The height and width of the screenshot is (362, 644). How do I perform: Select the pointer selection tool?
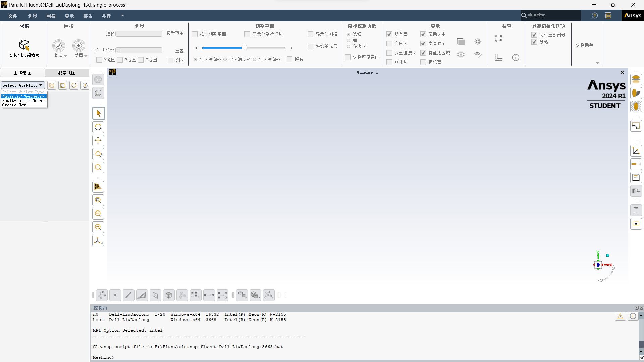point(98,113)
